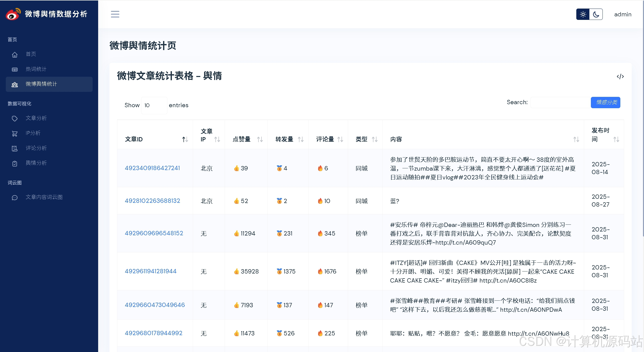Click the code view icon
644x352 pixels.
point(620,76)
